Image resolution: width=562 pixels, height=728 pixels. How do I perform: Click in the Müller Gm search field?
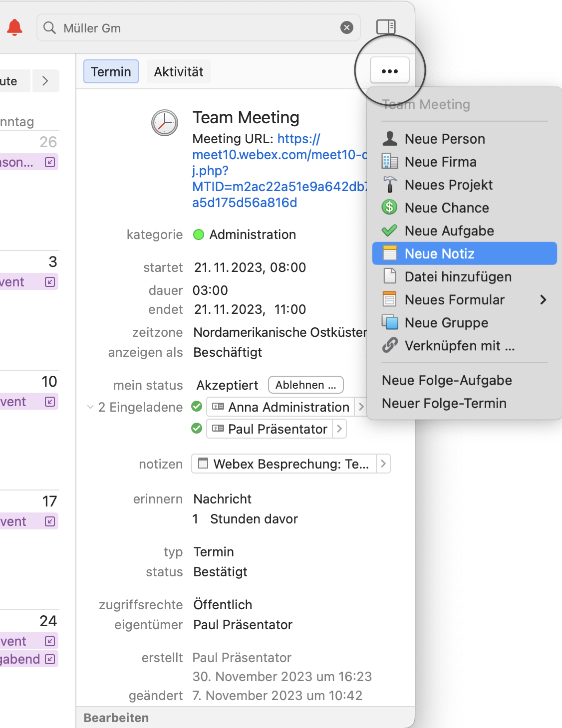[200, 28]
